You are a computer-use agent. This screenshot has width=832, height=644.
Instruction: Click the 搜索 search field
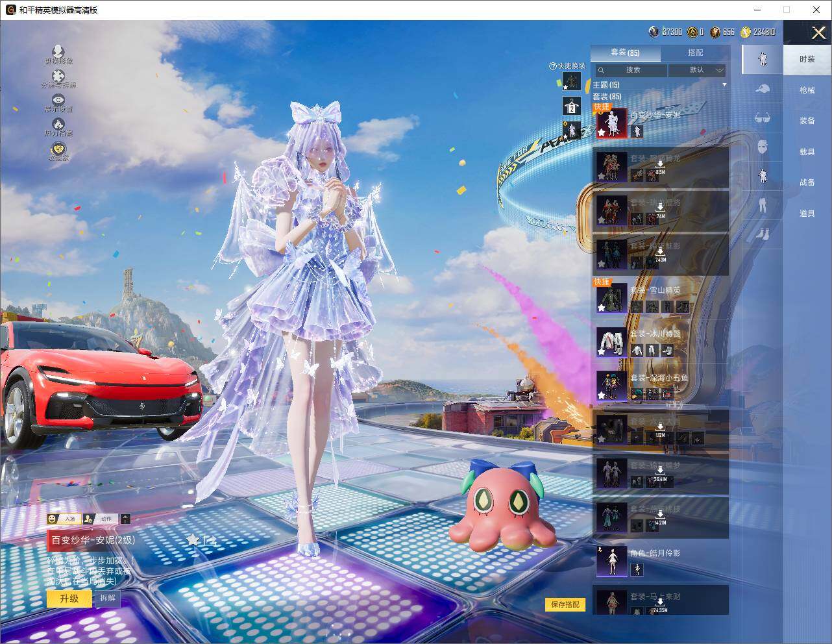[x=632, y=70]
